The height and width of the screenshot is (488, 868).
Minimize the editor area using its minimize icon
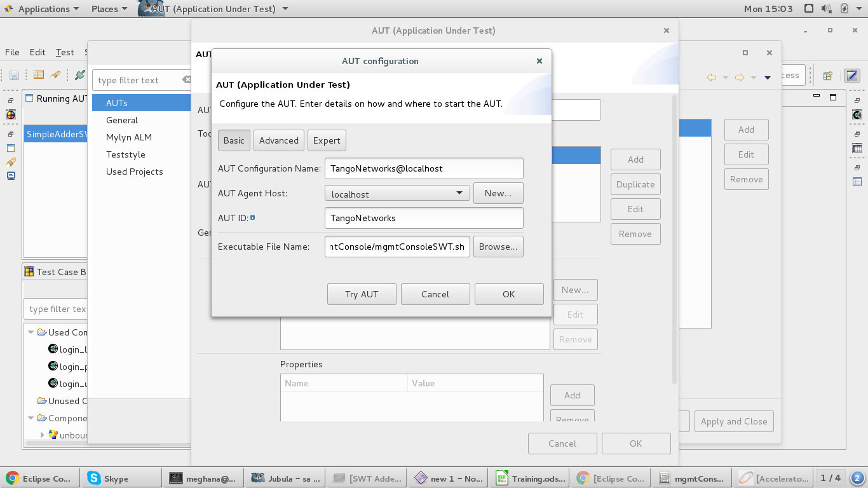click(x=817, y=96)
